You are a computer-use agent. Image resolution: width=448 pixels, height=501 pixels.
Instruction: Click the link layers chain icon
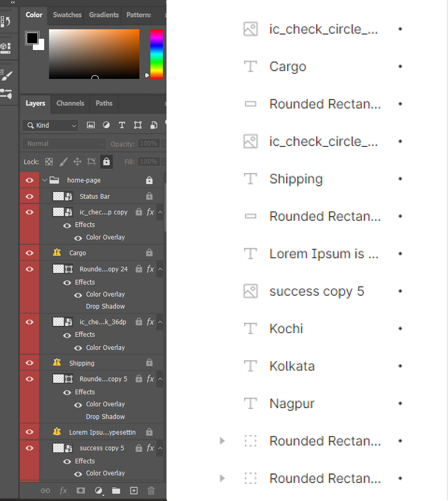[46, 490]
